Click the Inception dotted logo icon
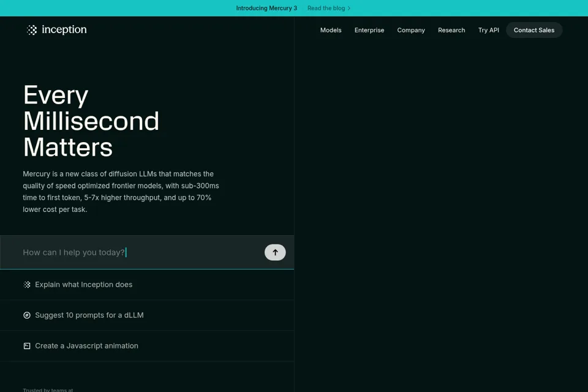 click(32, 30)
